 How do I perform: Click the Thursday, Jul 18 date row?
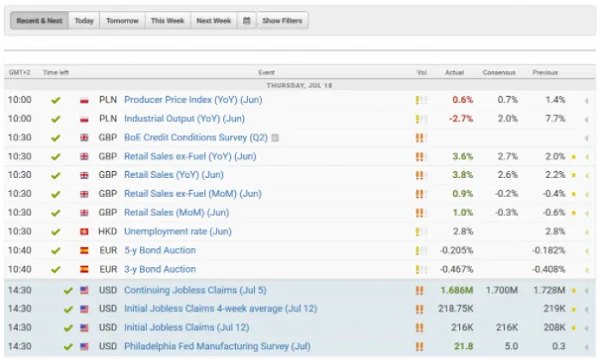coord(300,85)
